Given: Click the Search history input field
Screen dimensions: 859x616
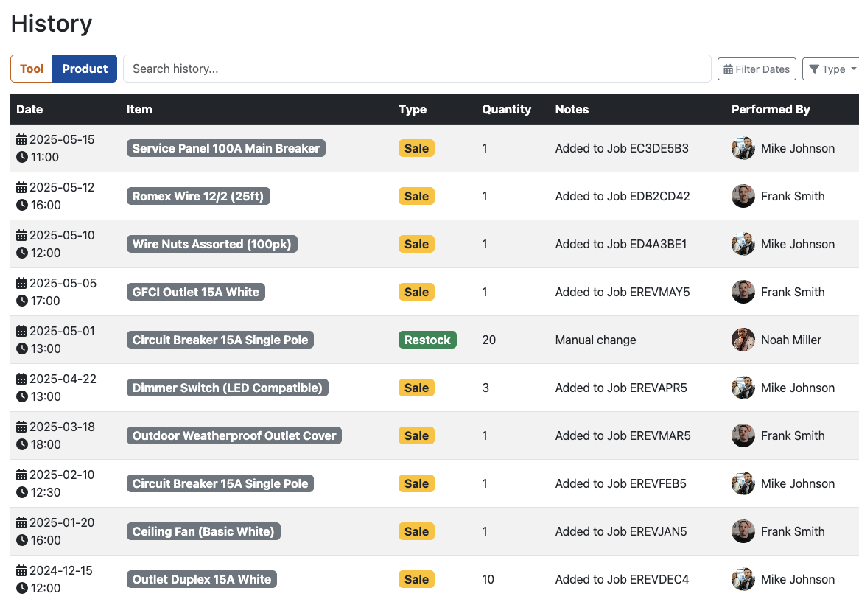Looking at the screenshot, I should pos(417,69).
